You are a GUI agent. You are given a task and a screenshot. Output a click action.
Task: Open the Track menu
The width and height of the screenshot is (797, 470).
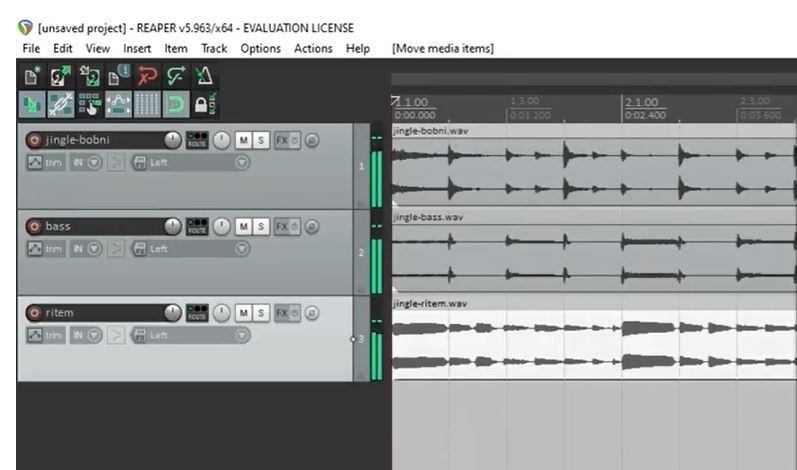[x=213, y=49]
